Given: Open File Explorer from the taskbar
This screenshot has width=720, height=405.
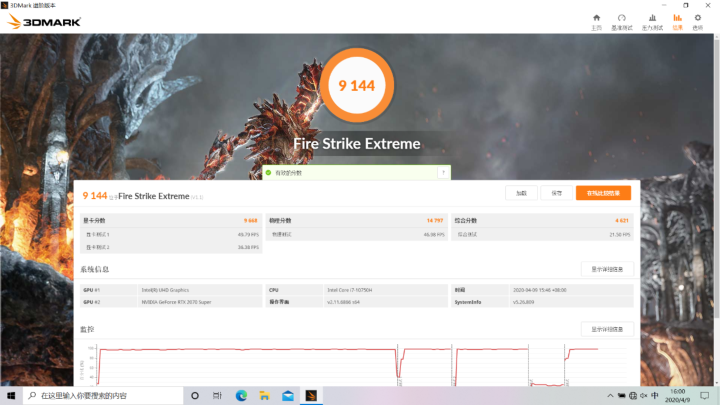Looking at the screenshot, I should tap(264, 395).
